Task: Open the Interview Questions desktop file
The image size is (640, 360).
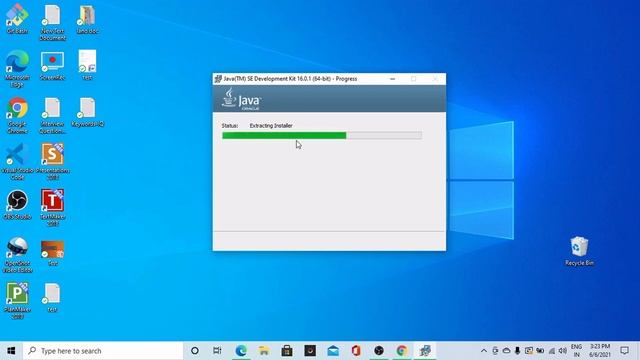Action: point(52,116)
